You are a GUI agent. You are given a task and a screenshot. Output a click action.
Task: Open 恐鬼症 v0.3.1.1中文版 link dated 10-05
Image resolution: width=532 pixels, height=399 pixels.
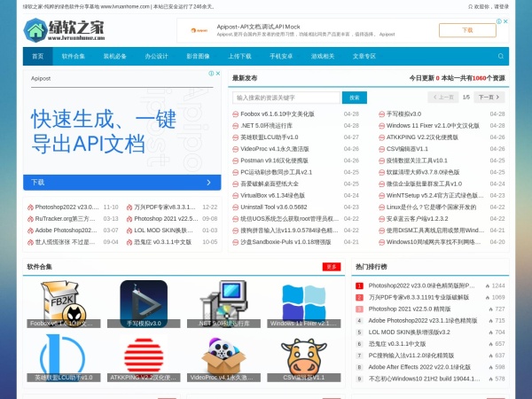coord(163,242)
